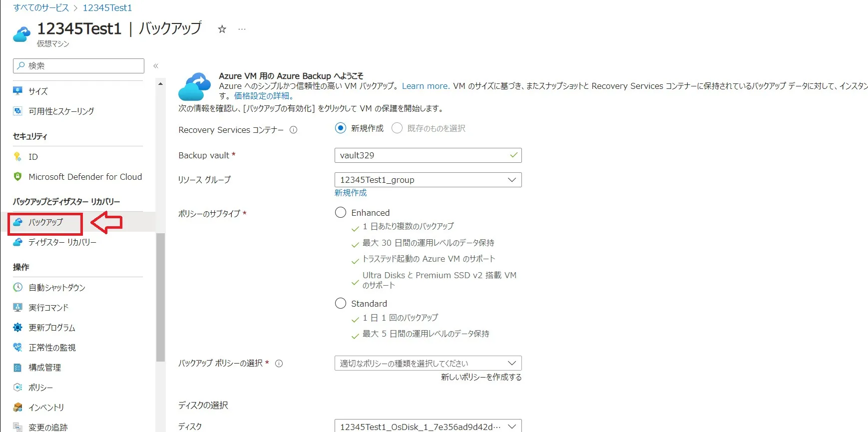
Task: Click the インベントリ box icon
Action: click(x=18, y=407)
